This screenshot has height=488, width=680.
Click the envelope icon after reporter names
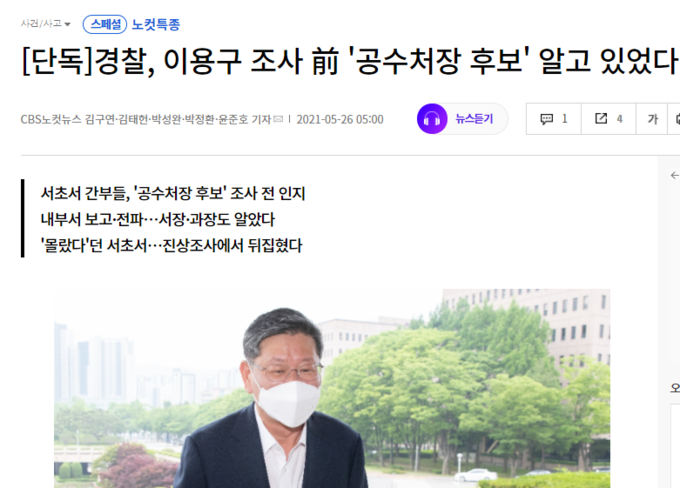(x=278, y=119)
